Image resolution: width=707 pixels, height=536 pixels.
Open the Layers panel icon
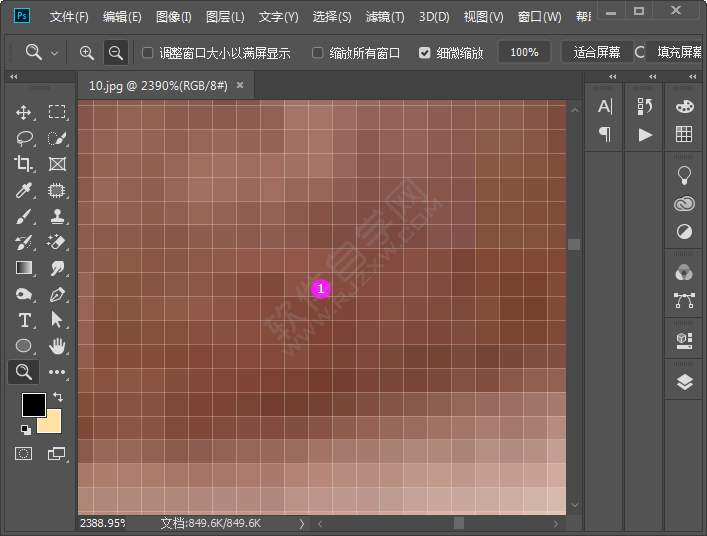684,382
